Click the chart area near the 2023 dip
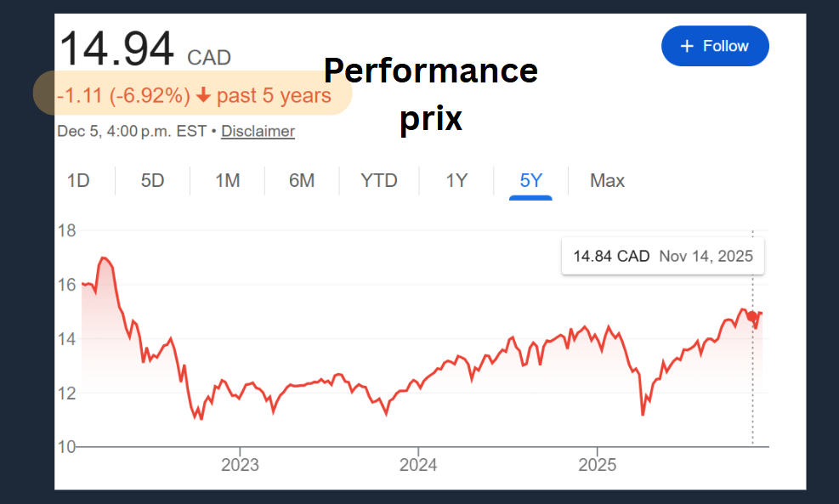The height and width of the screenshot is (504, 839). (200, 415)
